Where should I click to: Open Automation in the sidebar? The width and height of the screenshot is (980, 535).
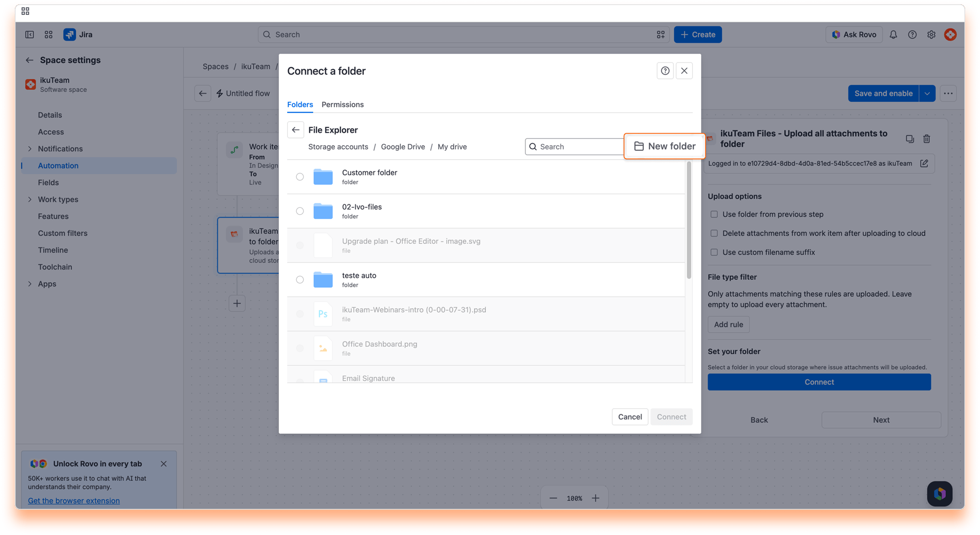click(99, 166)
